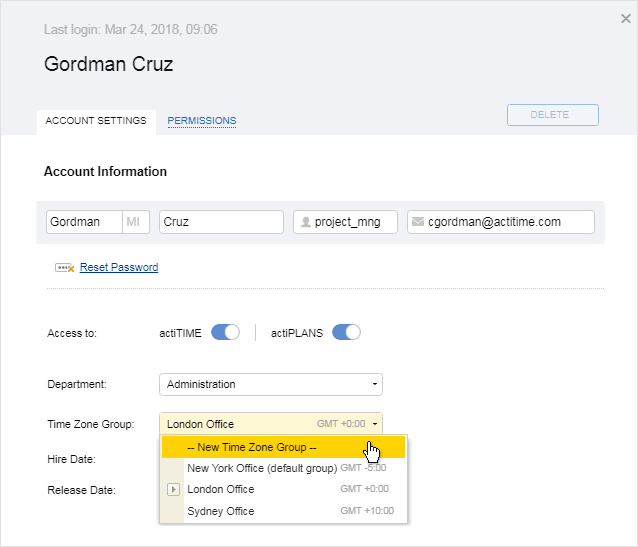Click the envelope icon in email field
The height and width of the screenshot is (547, 638).
[418, 222]
